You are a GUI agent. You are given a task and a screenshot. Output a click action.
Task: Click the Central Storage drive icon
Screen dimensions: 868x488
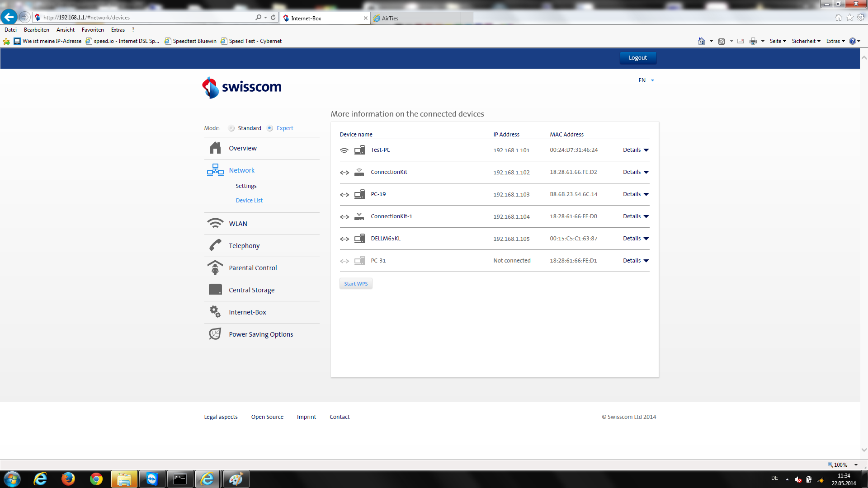click(x=215, y=290)
